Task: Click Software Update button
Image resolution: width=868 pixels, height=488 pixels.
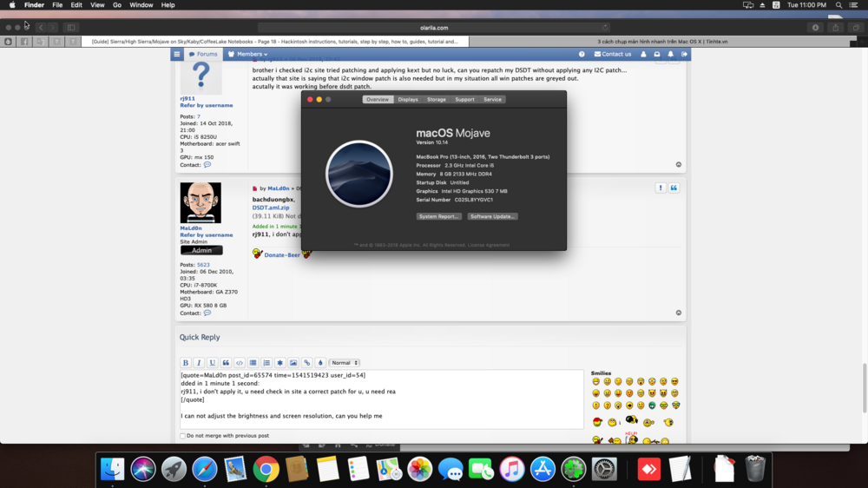Action: (492, 216)
